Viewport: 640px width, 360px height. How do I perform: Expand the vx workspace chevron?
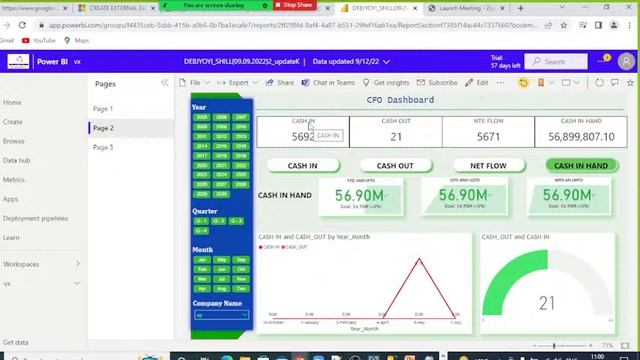coord(77,283)
